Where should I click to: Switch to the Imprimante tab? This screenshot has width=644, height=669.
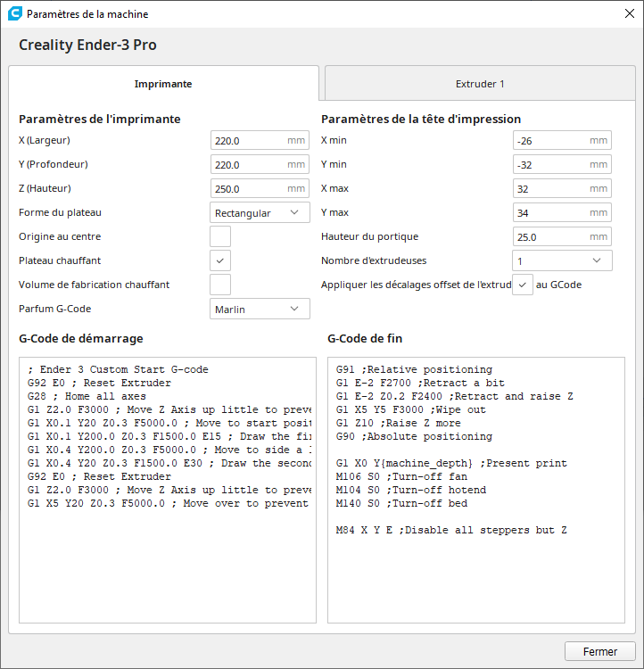click(x=163, y=84)
